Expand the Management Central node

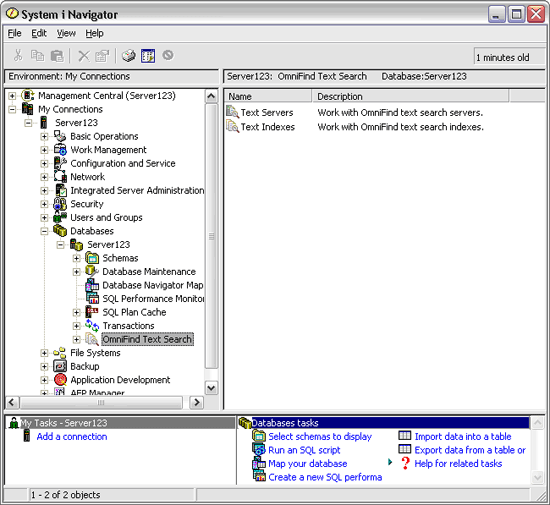(12, 96)
